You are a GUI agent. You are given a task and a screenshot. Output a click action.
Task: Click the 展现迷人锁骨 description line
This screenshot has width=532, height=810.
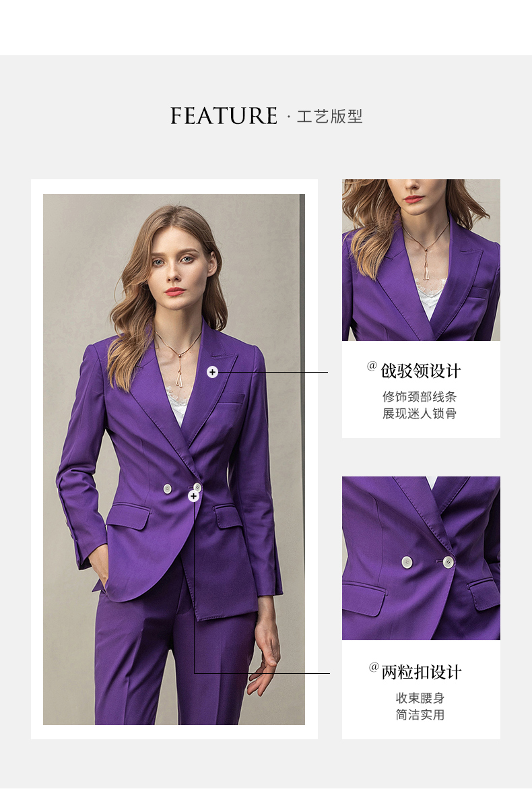(420, 414)
